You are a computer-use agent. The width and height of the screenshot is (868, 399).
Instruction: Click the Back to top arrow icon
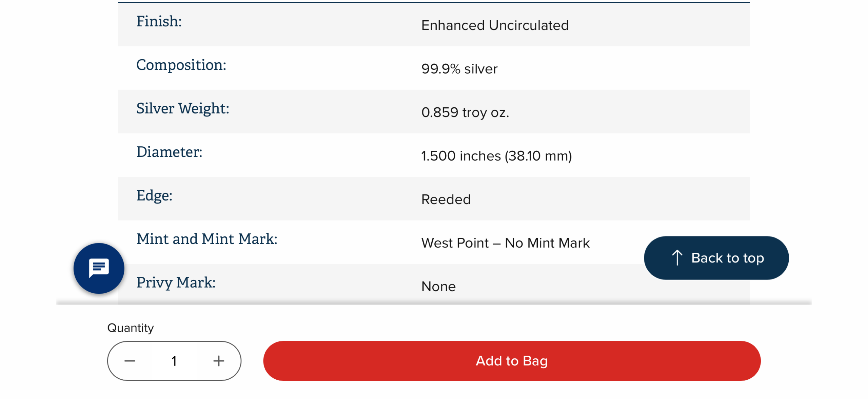677,257
